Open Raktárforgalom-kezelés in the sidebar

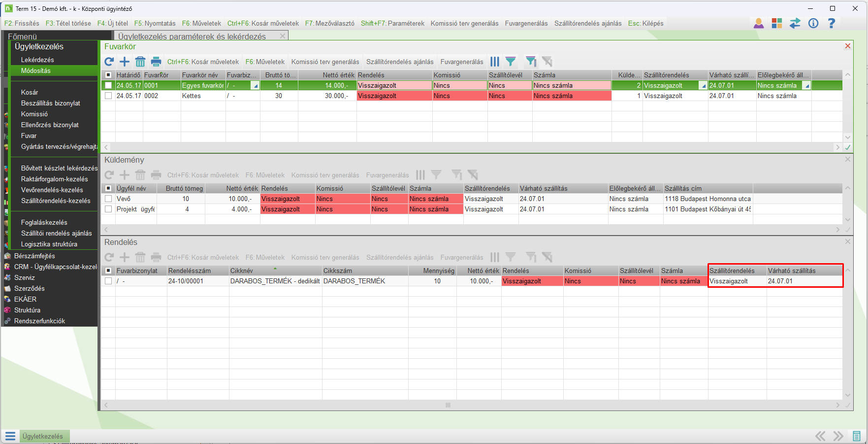point(54,179)
